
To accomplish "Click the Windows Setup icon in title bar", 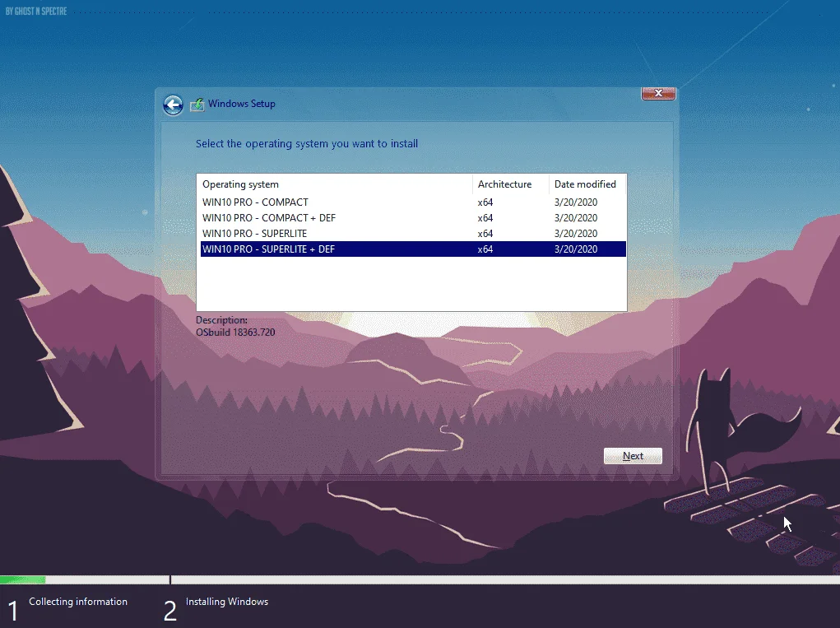I will click(197, 105).
